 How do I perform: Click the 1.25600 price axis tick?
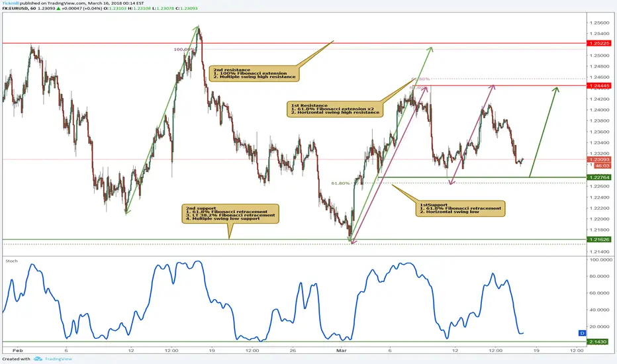coord(599,23)
